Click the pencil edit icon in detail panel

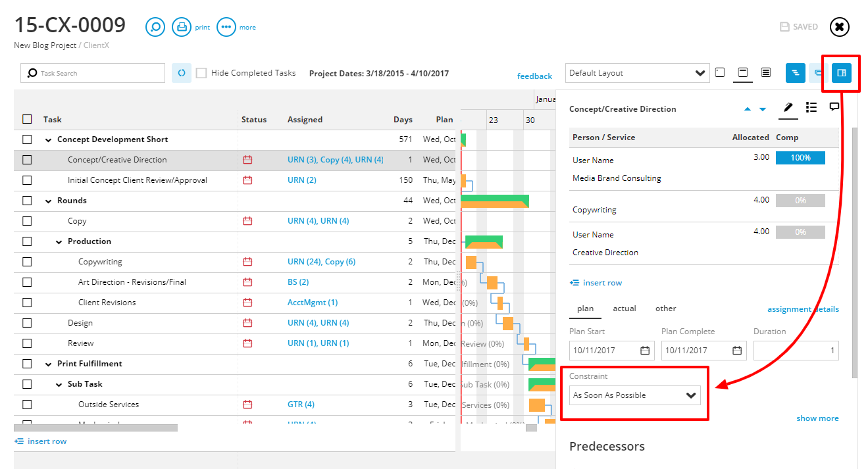(788, 107)
